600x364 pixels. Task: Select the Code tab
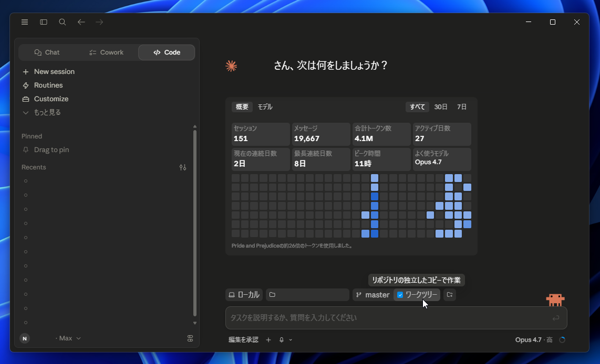tap(166, 52)
